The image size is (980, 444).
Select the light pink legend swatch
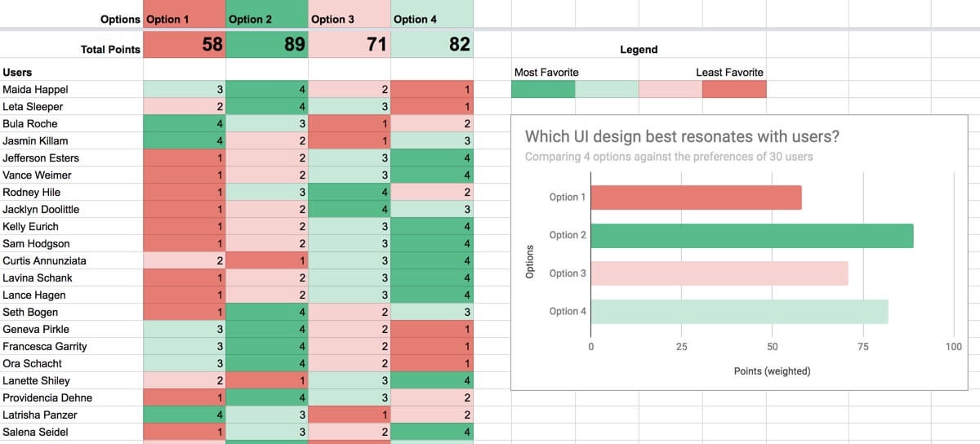(670, 89)
